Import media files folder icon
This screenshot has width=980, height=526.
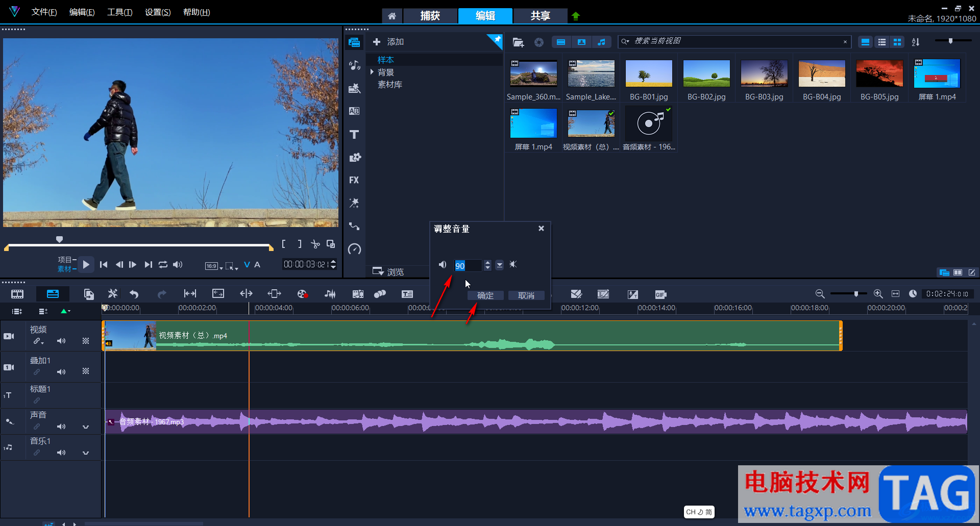coord(518,42)
